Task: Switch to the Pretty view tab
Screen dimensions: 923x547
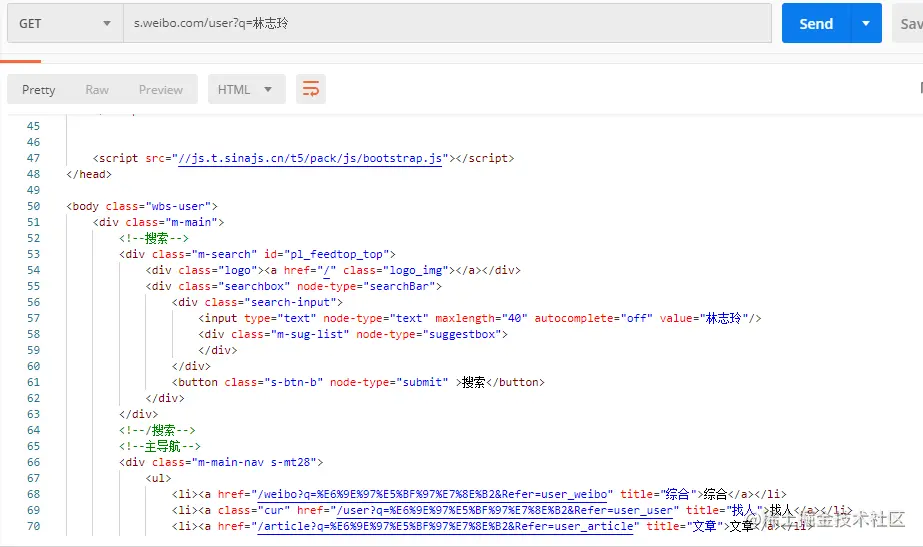Action: [x=39, y=89]
